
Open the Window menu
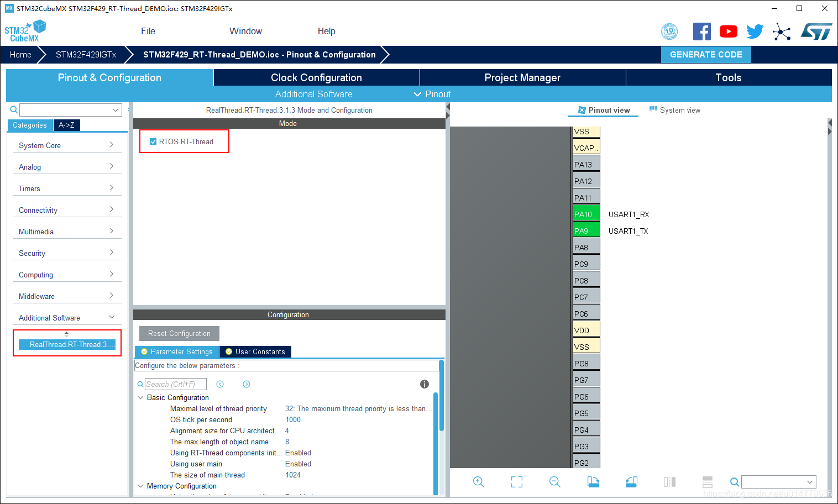click(x=246, y=32)
